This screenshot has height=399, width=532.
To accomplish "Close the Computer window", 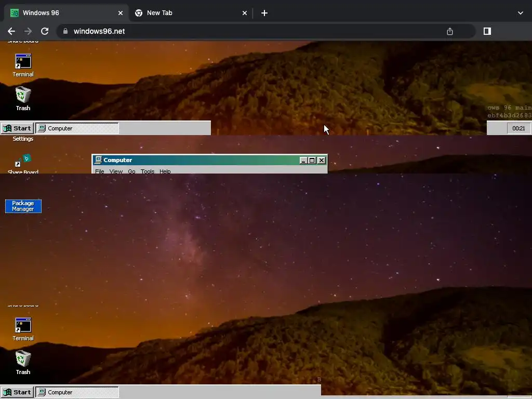I will pyautogui.click(x=322, y=160).
